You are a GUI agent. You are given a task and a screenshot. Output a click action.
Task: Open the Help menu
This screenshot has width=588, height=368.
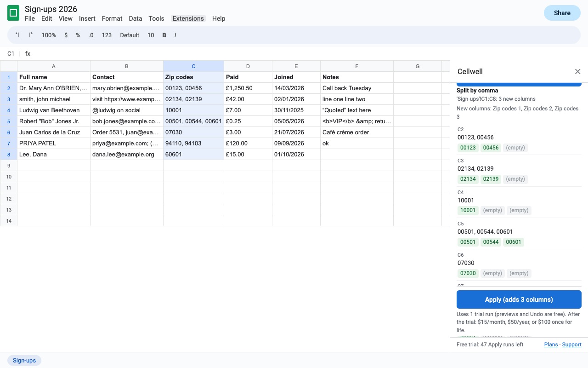click(x=219, y=18)
